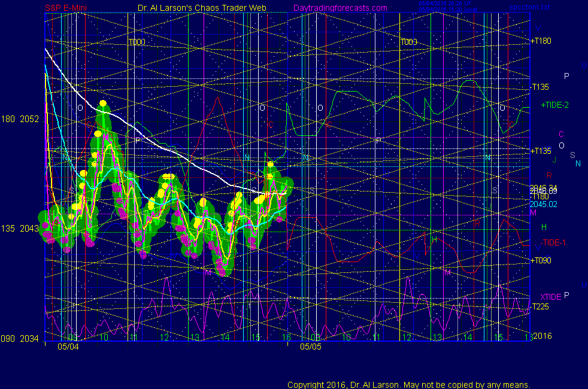Click the green "J" legend letter at right
The width and height of the screenshot is (588, 389).
pyautogui.click(x=554, y=160)
